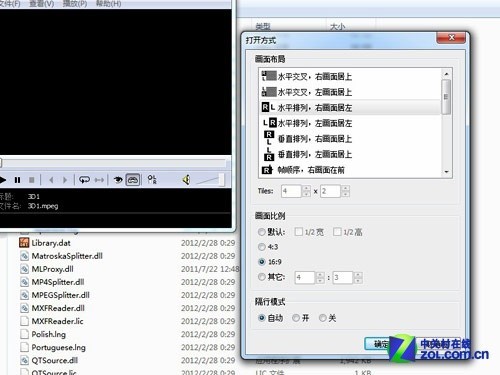Click the first Tiles input field
The width and height of the screenshot is (500, 375).
pos(291,191)
